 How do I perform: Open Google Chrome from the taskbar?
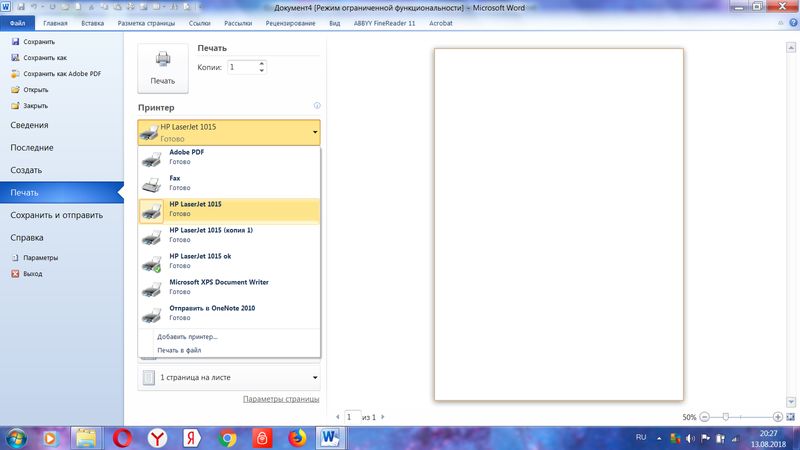tap(227, 438)
